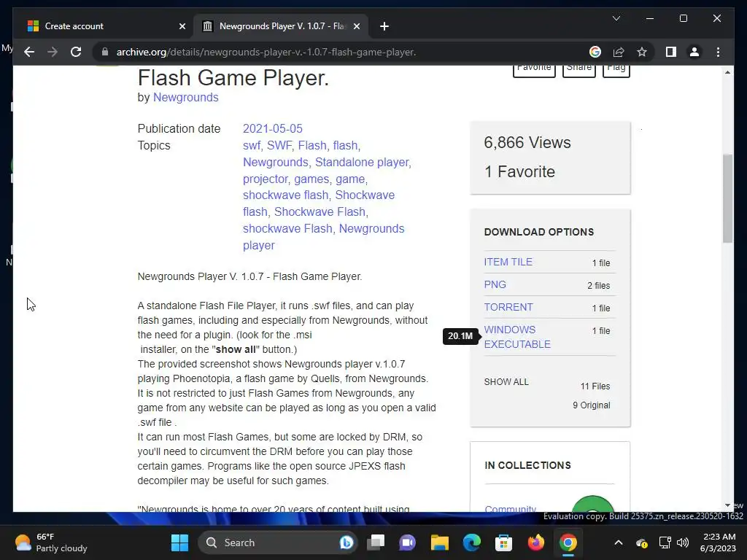Open File Explorer from taskbar
Image resolution: width=747 pixels, height=560 pixels.
coord(440,542)
